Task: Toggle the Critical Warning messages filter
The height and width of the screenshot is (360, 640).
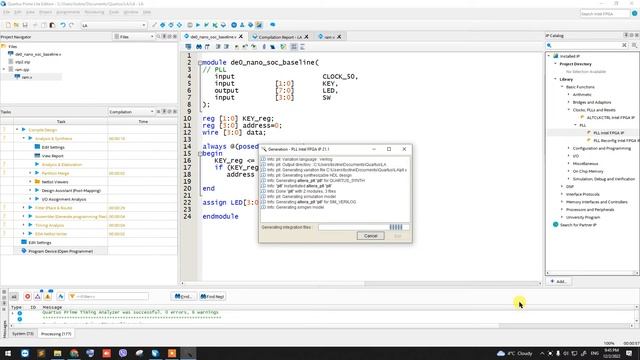Action: coord(38,296)
